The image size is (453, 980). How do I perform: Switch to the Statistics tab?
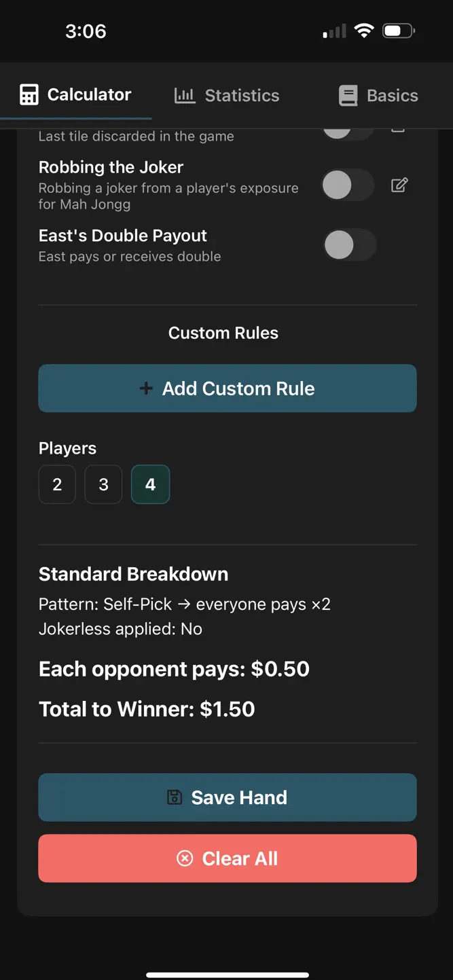(227, 96)
